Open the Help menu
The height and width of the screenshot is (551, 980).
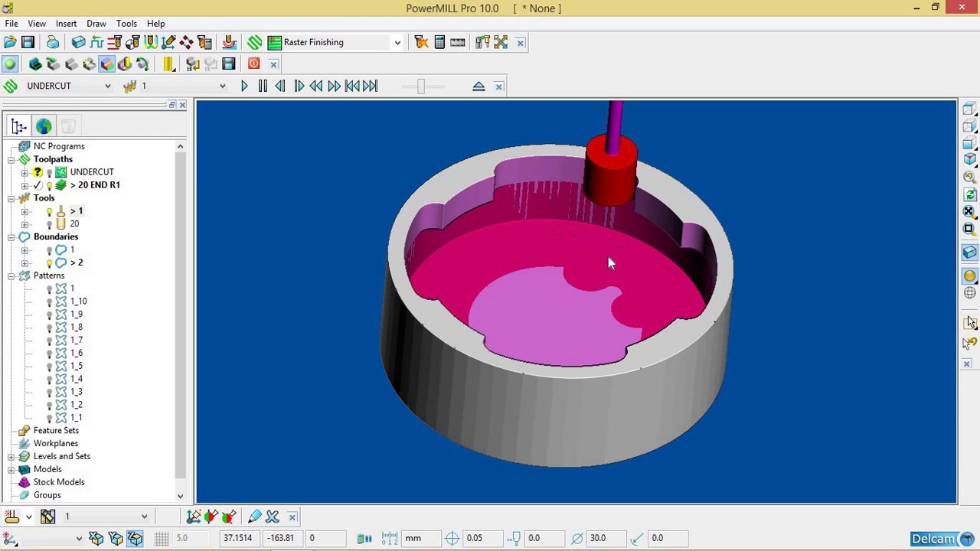[x=155, y=24]
